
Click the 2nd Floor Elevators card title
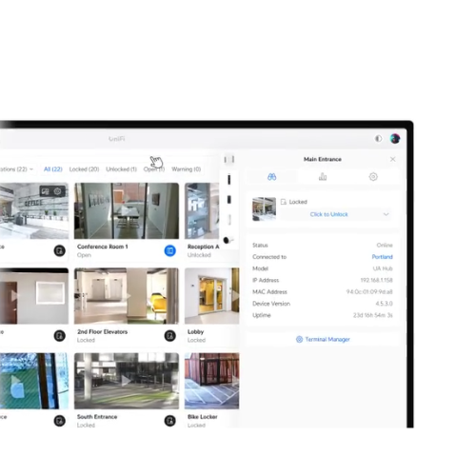pyautogui.click(x=102, y=331)
